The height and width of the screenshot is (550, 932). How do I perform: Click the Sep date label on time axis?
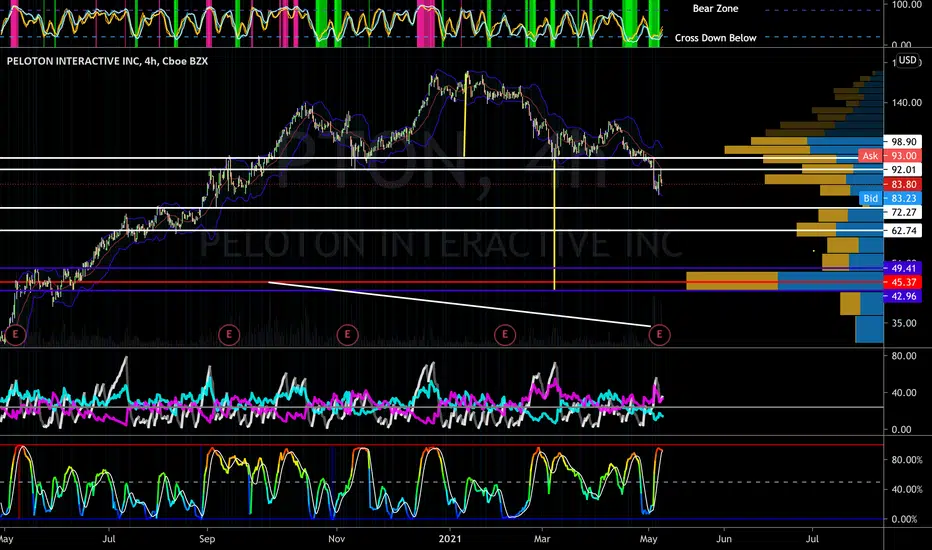click(x=206, y=539)
